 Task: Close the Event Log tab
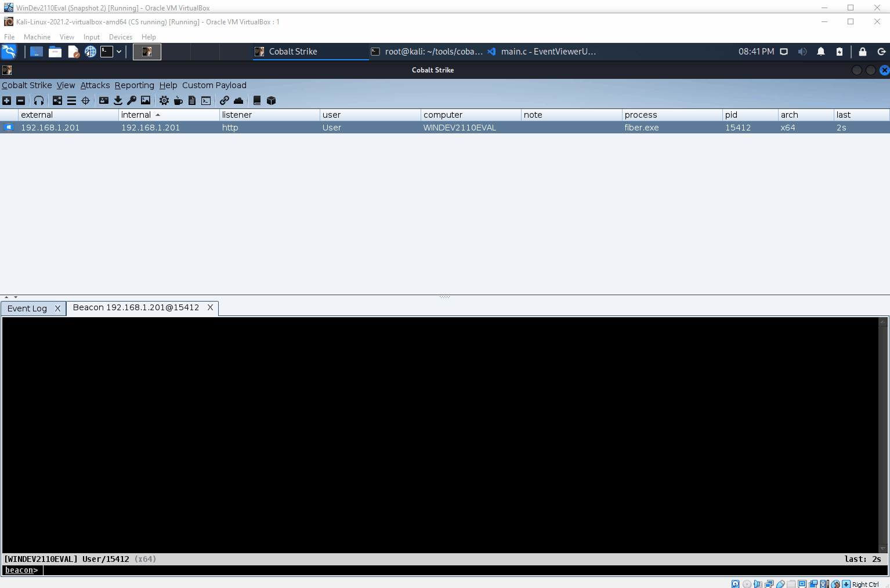57,308
